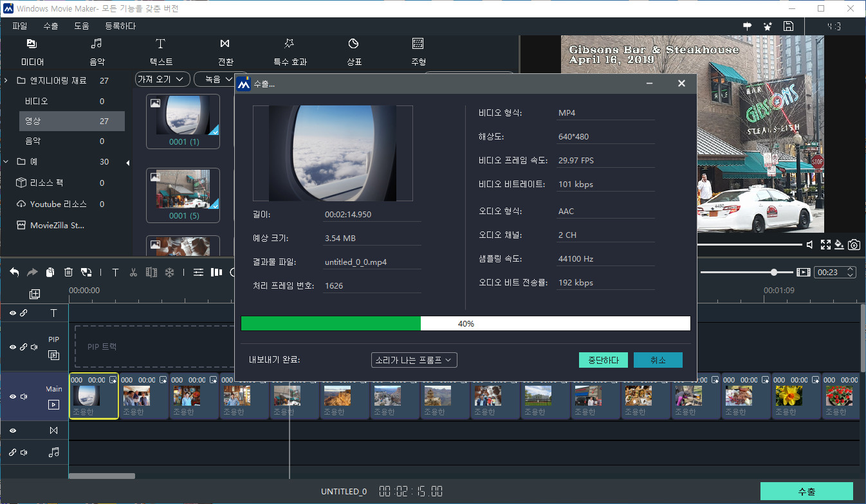
Task: Toggle music track link icon
Action: click(x=13, y=453)
